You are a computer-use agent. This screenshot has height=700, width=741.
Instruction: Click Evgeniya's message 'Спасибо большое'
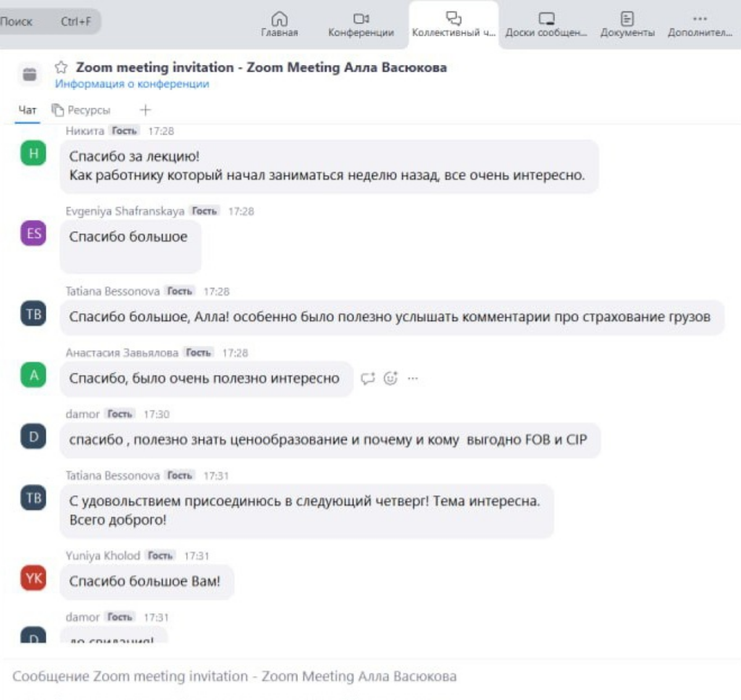pos(130,246)
